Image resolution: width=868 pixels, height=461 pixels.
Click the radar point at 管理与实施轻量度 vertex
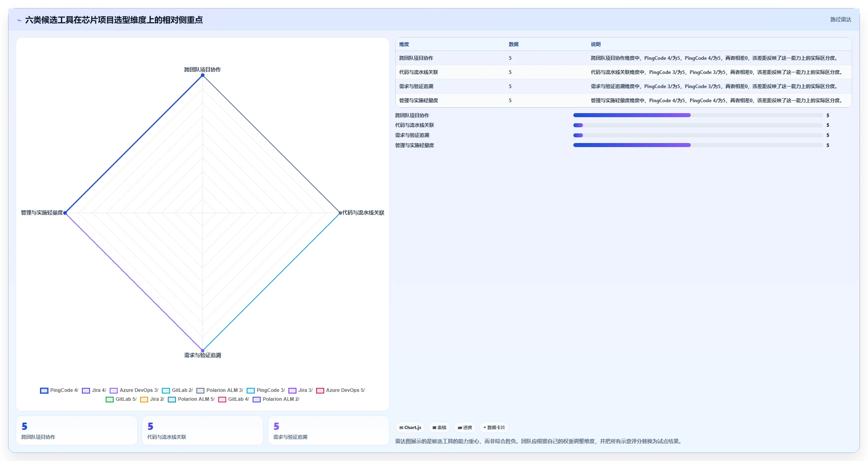point(65,213)
